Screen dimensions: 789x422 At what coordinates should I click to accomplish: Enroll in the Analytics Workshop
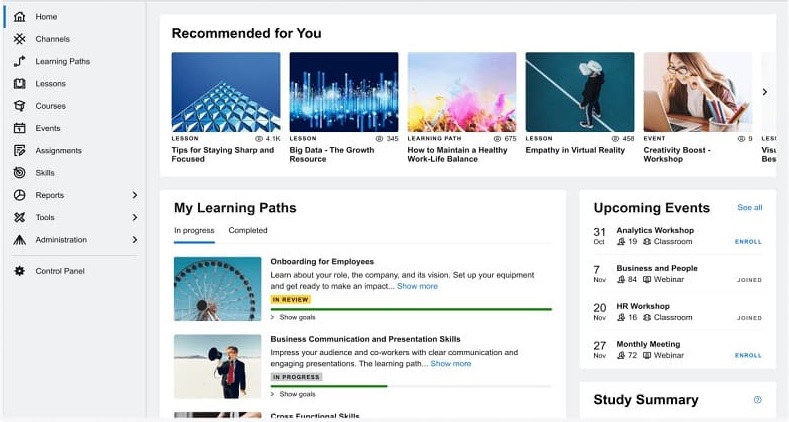point(748,242)
